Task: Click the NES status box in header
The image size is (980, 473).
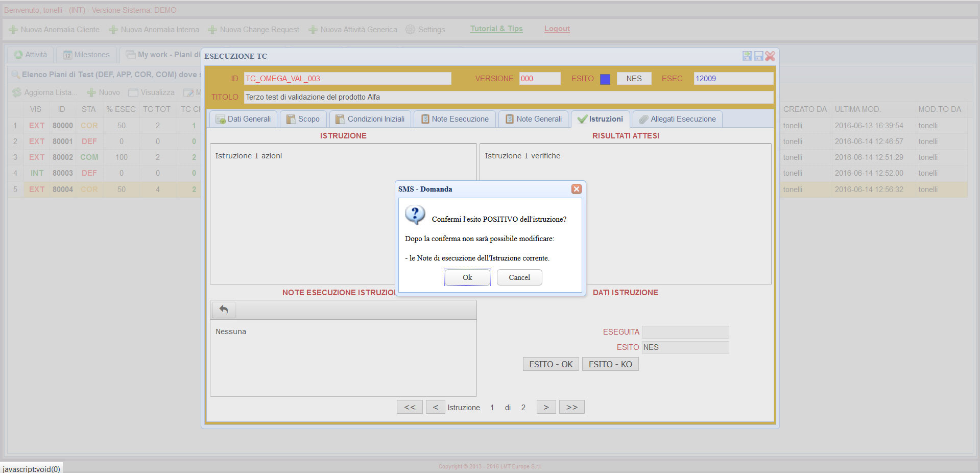Action: [x=634, y=79]
